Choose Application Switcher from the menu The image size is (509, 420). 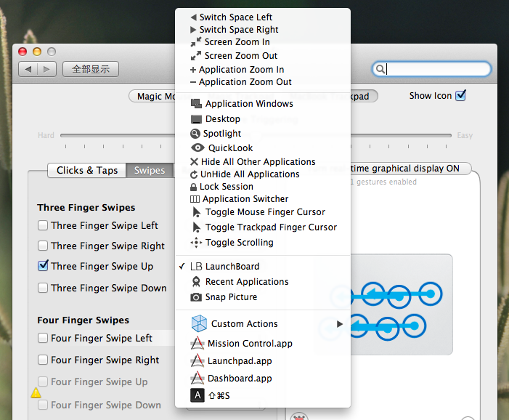pyautogui.click(x=245, y=199)
